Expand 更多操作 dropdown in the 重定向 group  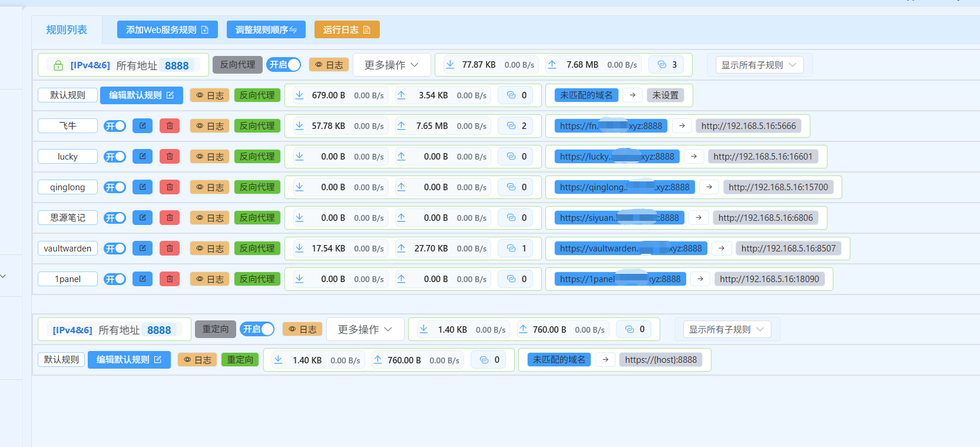(x=365, y=329)
